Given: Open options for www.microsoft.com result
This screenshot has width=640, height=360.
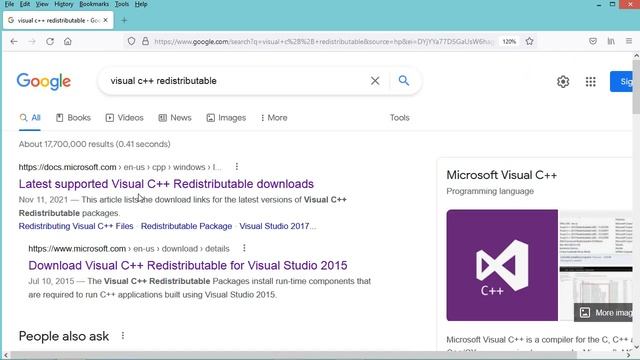Looking at the screenshot, I should click(x=244, y=248).
